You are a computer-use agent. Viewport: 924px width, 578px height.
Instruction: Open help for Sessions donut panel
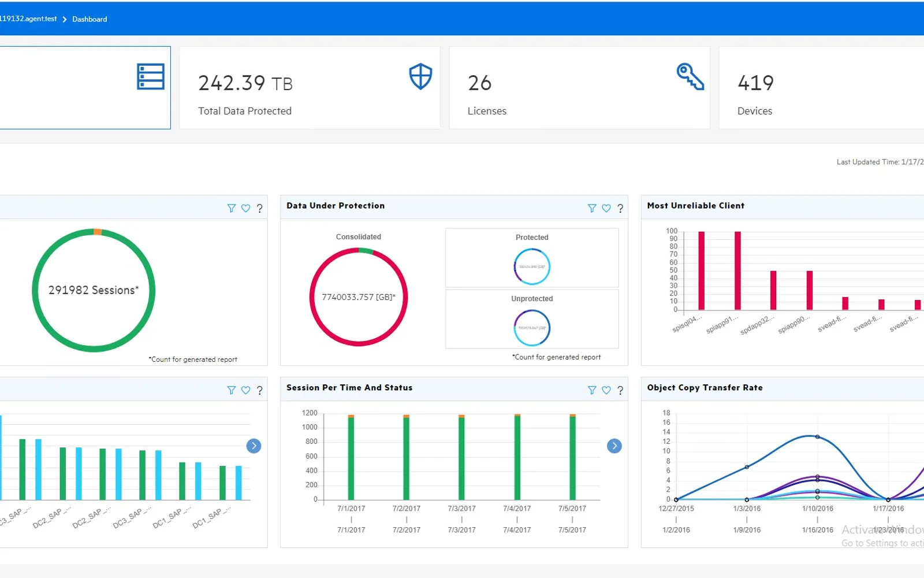coord(260,208)
